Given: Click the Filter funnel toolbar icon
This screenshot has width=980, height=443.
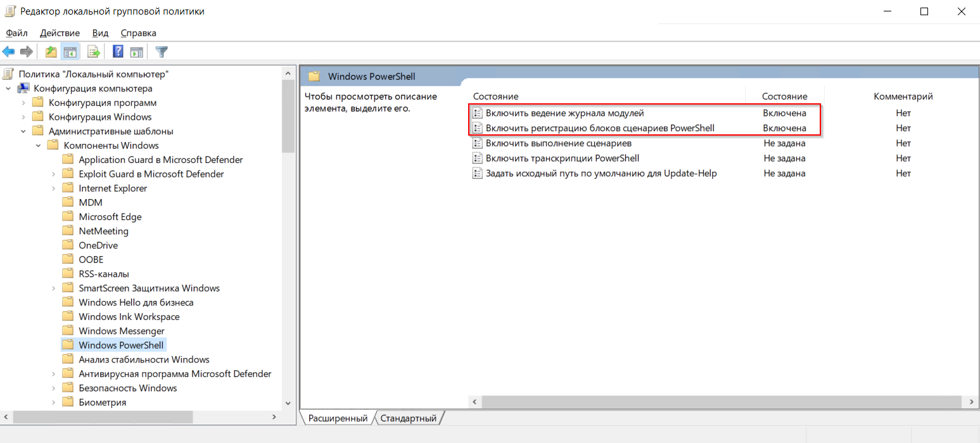Looking at the screenshot, I should click(x=162, y=52).
